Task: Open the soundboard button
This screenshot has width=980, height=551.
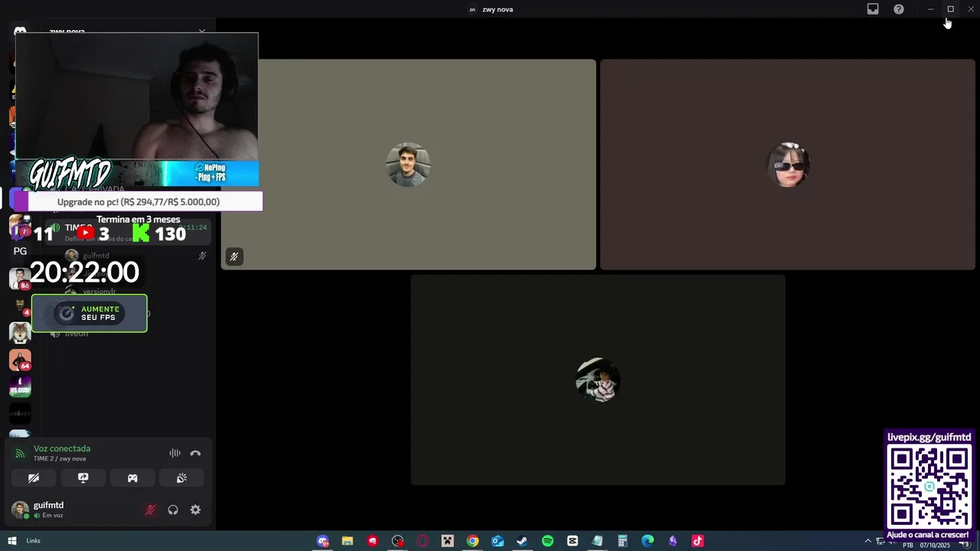Action: coord(181,478)
